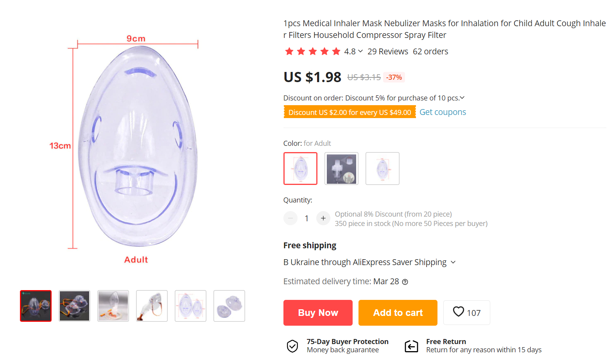Increase quantity with plus button

coord(323,218)
